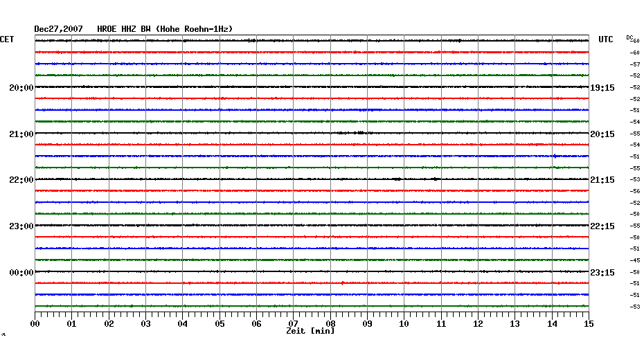Click minute tick label 09
This screenshot has height=342, width=644.
tap(367, 324)
